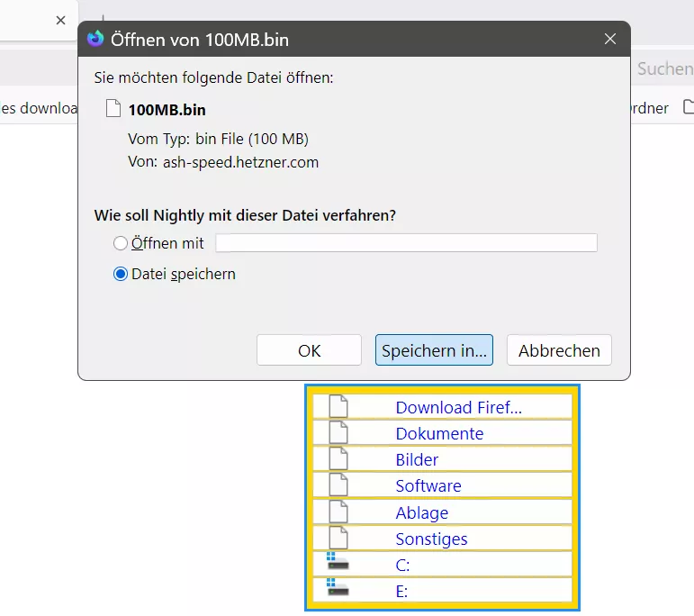Click the Abbrechen button
The image size is (694, 616).
point(560,350)
